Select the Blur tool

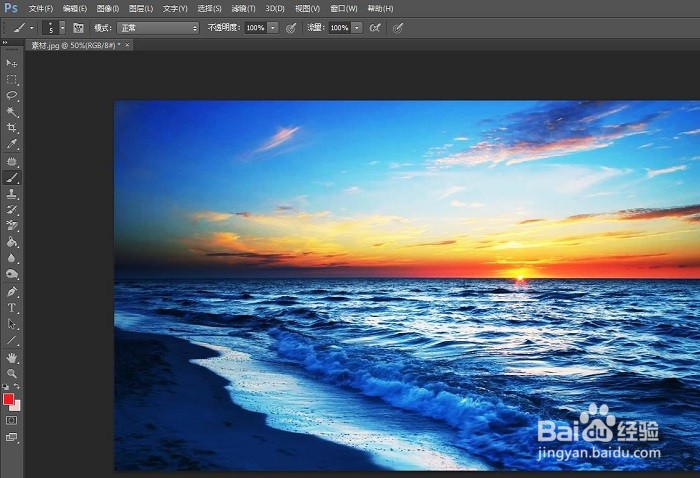pyautogui.click(x=12, y=258)
